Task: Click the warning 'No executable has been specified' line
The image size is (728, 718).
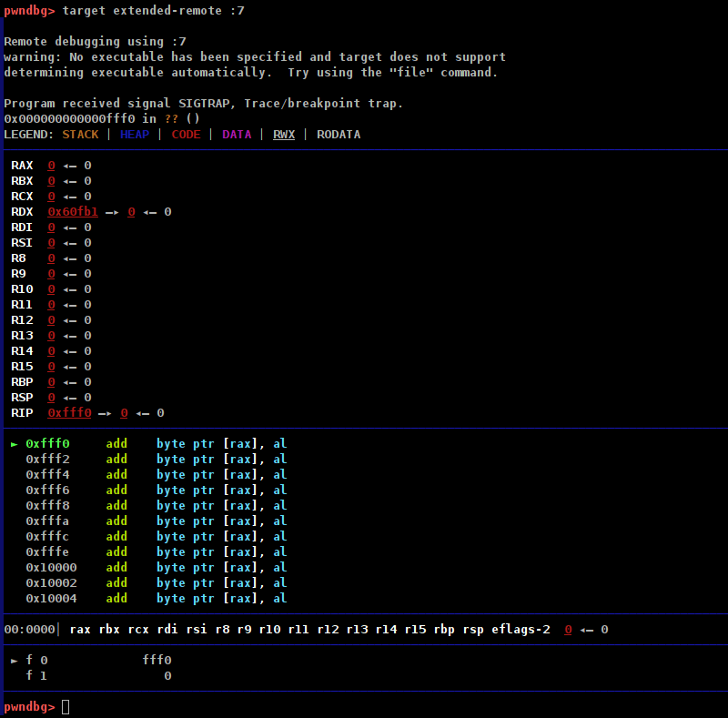Action: (x=255, y=57)
